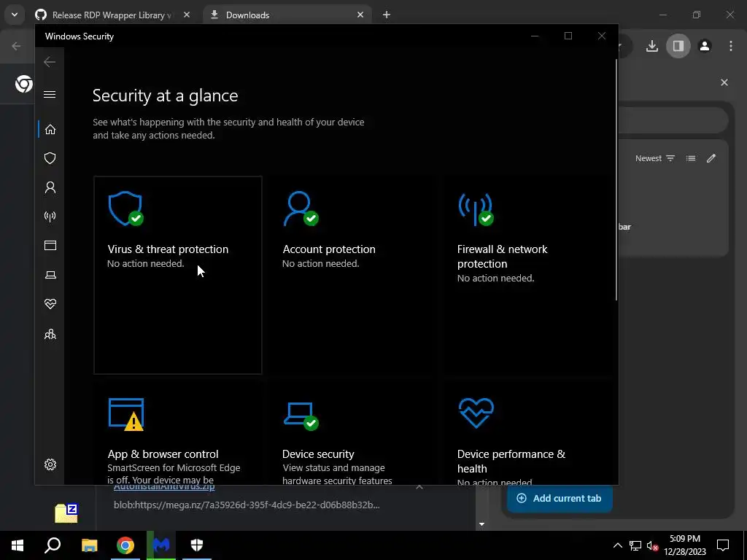Image resolution: width=747 pixels, height=560 pixels.
Task: Open AutoInstallAntivirus.zip download link
Action: [164, 486]
